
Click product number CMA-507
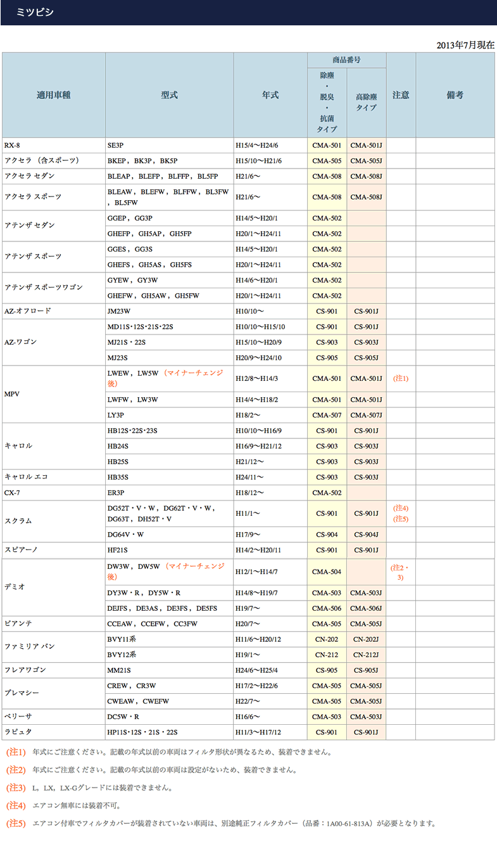pyautogui.click(x=327, y=415)
